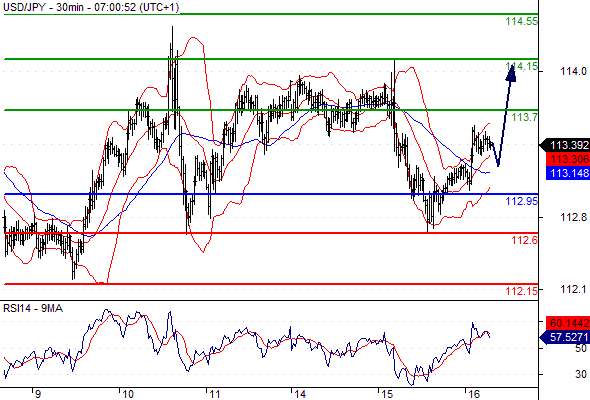The image size is (590, 400).
Task: Click the red 113.306 price tag
Action: tap(568, 159)
